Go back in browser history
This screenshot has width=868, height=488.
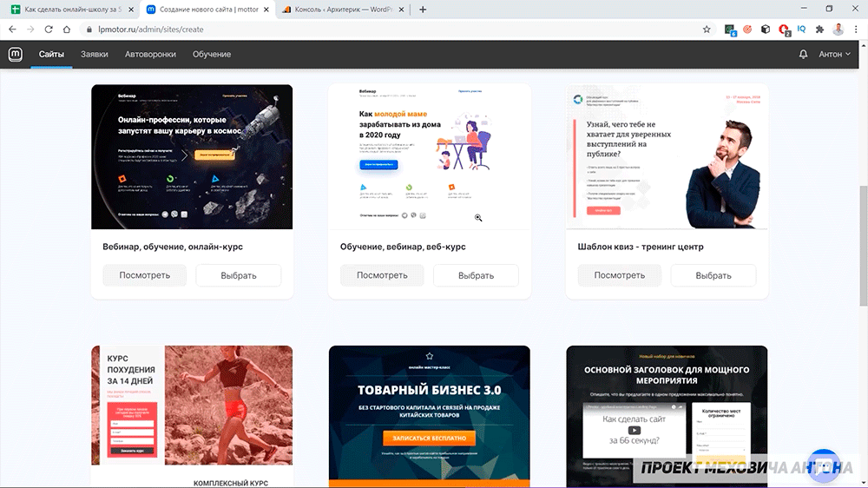coord(12,30)
